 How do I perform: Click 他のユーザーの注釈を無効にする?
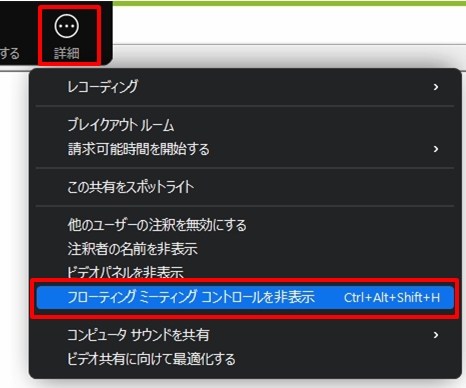(x=245, y=225)
